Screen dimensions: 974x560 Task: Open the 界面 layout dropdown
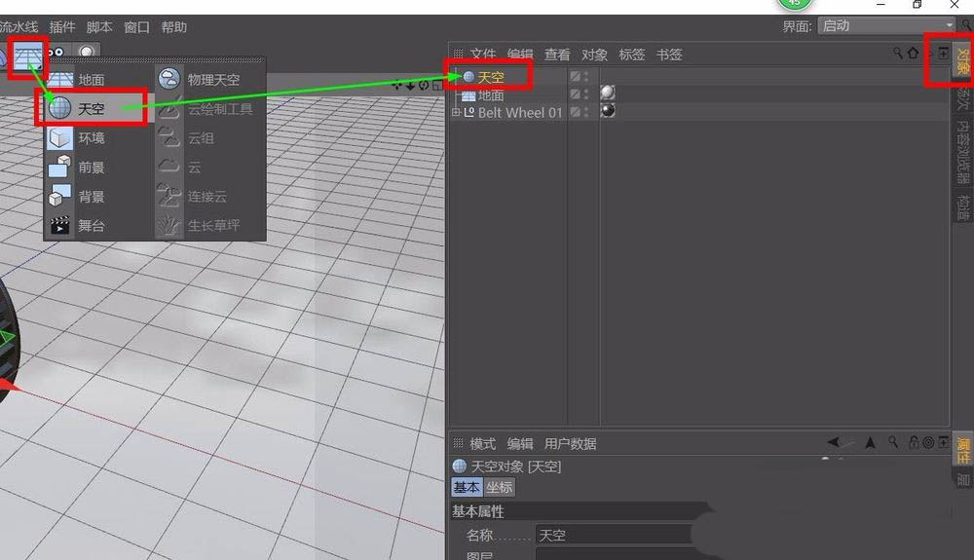click(886, 26)
